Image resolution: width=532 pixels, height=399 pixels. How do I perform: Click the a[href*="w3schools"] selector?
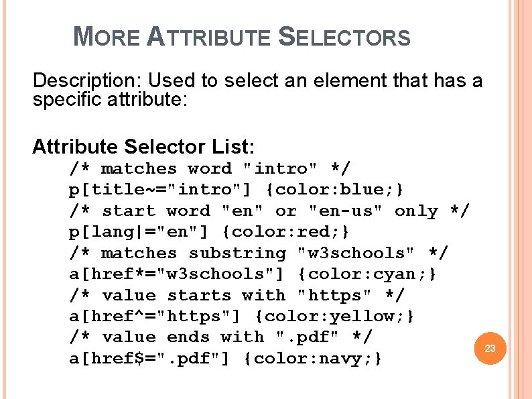click(177, 274)
